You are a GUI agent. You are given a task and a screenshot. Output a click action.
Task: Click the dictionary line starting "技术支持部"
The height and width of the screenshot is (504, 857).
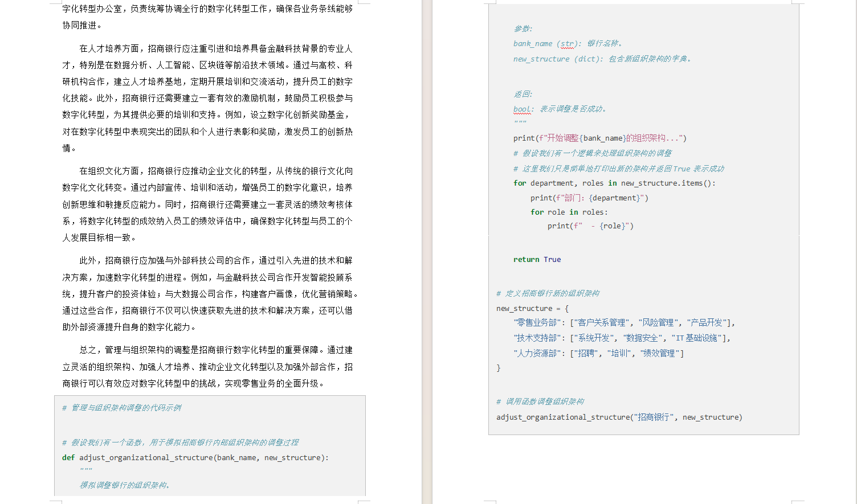pyautogui.click(x=622, y=338)
